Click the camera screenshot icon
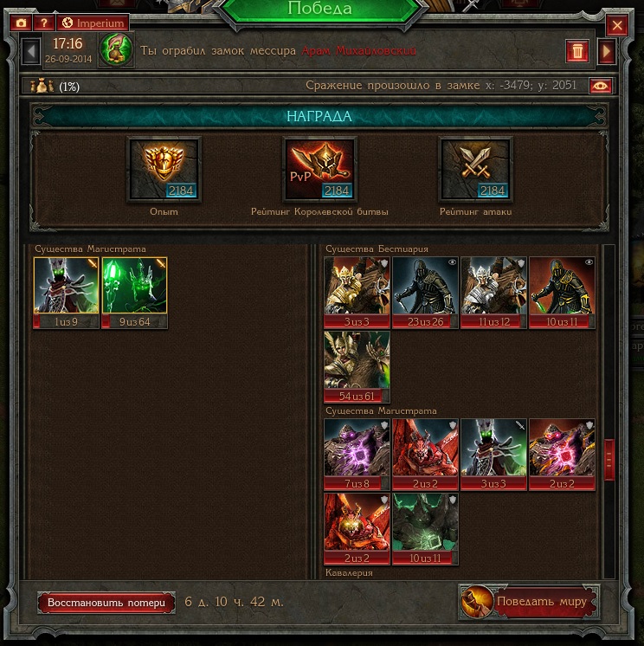Image resolution: width=644 pixels, height=646 pixels. coord(22,23)
